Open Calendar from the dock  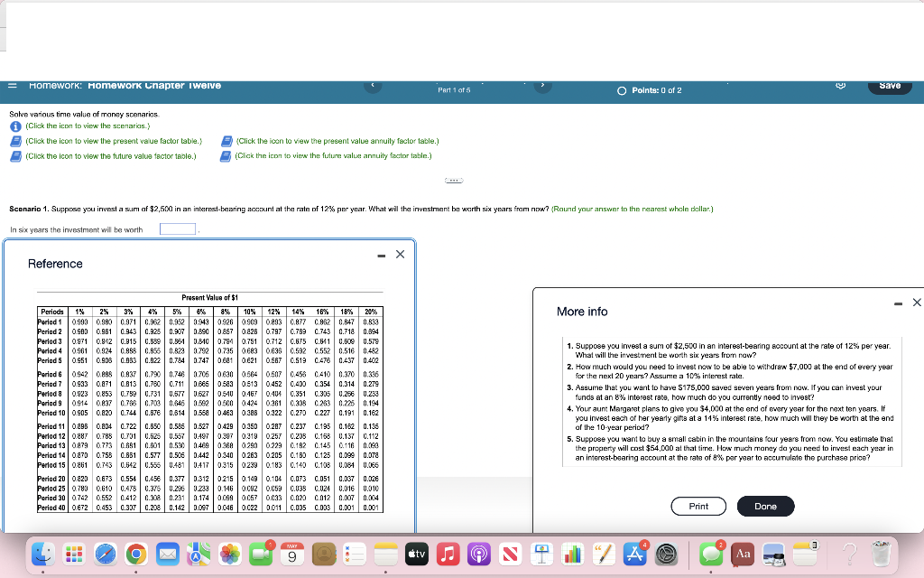coord(291,554)
